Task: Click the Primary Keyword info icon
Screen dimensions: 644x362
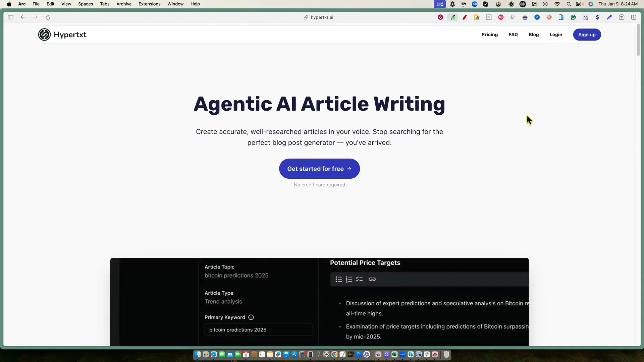Action: pos(251,317)
